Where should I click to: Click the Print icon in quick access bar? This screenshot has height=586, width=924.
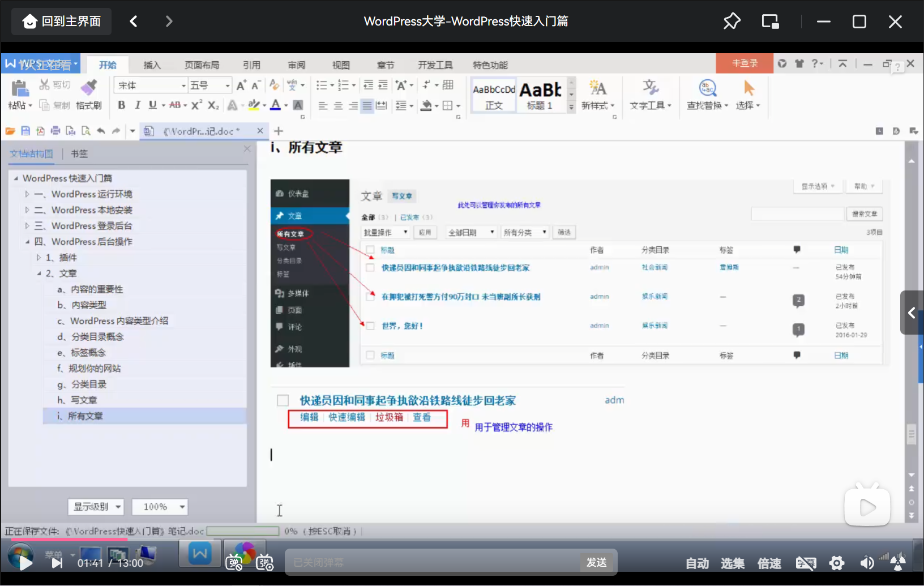click(x=55, y=131)
